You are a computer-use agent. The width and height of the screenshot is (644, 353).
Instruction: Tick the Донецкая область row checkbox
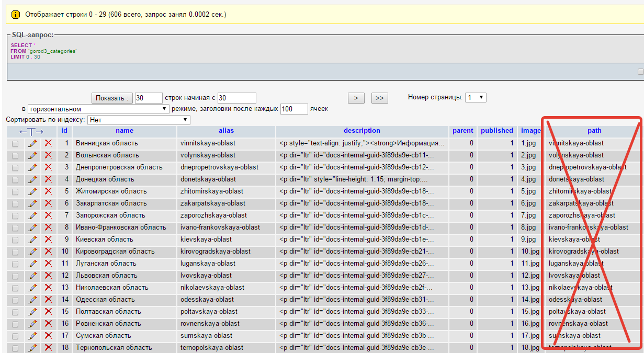point(15,180)
